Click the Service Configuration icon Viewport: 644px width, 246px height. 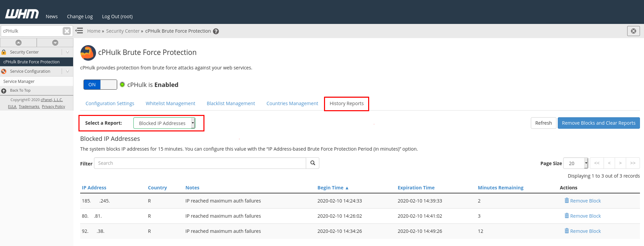click(x=4, y=71)
